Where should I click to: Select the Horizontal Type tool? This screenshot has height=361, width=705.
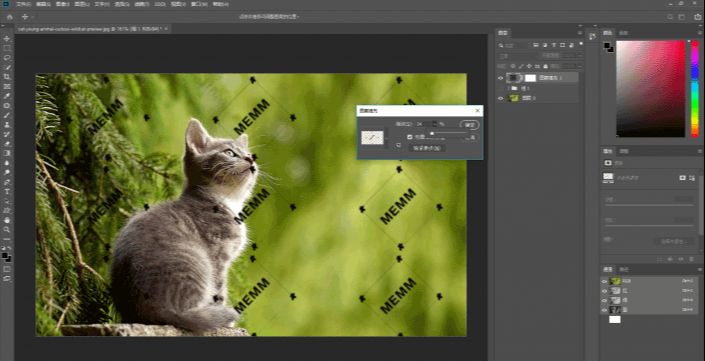[7, 192]
